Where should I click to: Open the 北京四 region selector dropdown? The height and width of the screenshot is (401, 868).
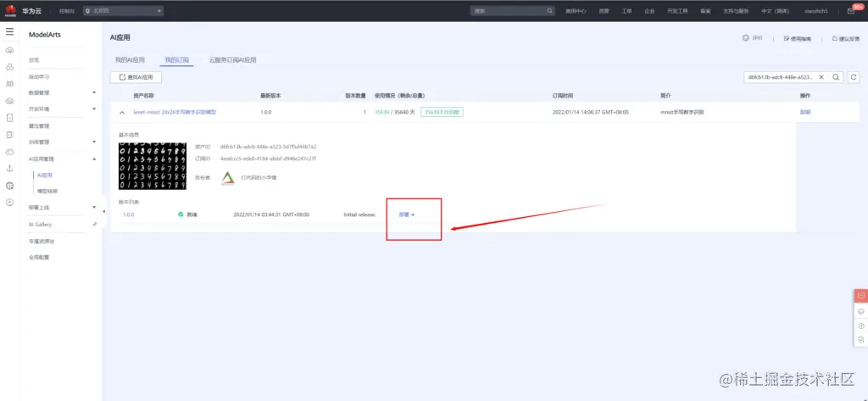tap(124, 10)
